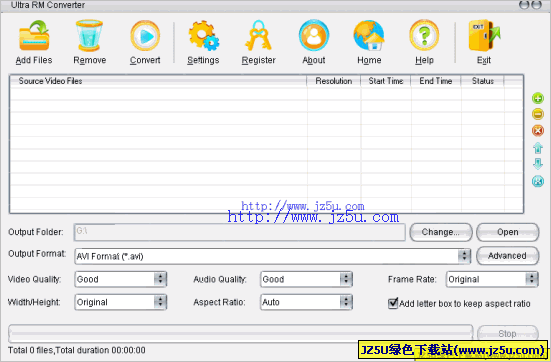Click the Status column header
The image size is (551, 362).
point(482,81)
